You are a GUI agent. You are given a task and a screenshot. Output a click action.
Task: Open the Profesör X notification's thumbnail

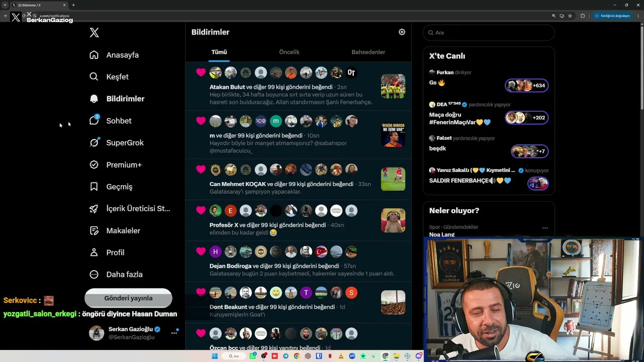(x=393, y=220)
